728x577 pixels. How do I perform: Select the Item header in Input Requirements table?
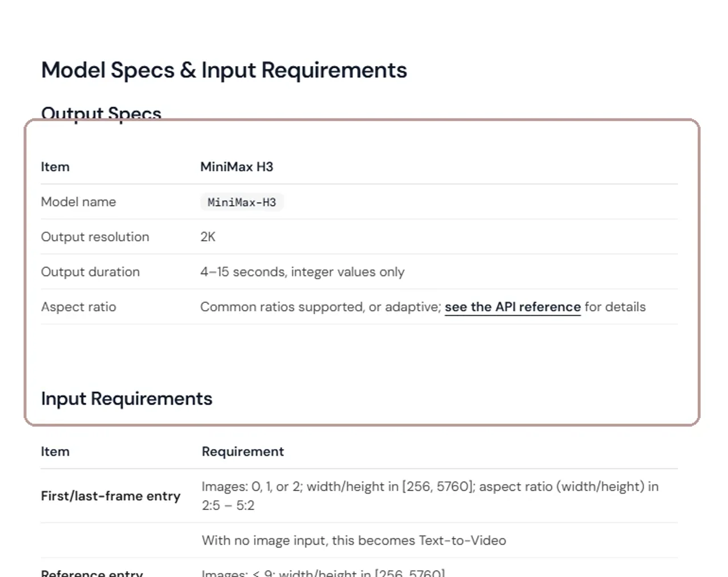[55, 451]
